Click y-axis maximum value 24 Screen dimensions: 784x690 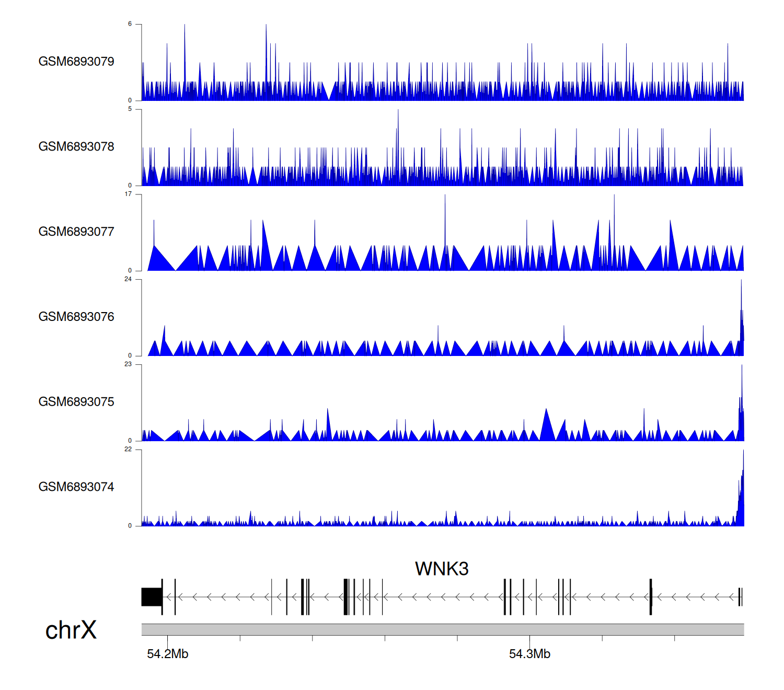tap(128, 279)
